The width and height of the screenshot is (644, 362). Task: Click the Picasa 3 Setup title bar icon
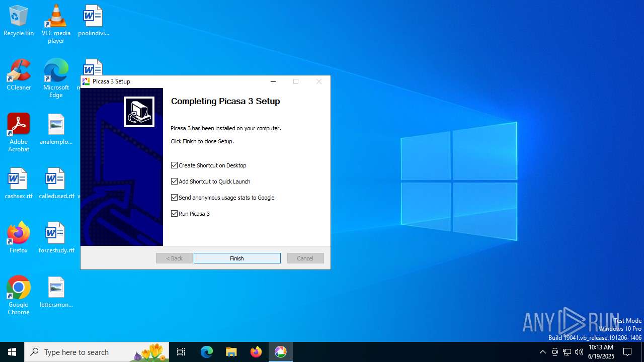[86, 81]
